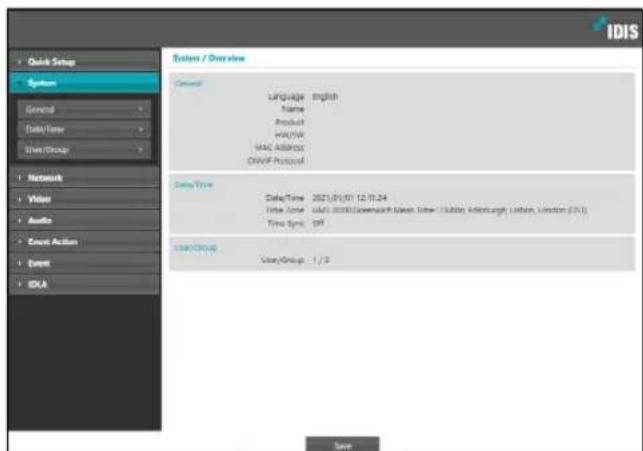The height and width of the screenshot is (451, 643).
Task: Click the Time Sync value Off
Action: point(318,223)
